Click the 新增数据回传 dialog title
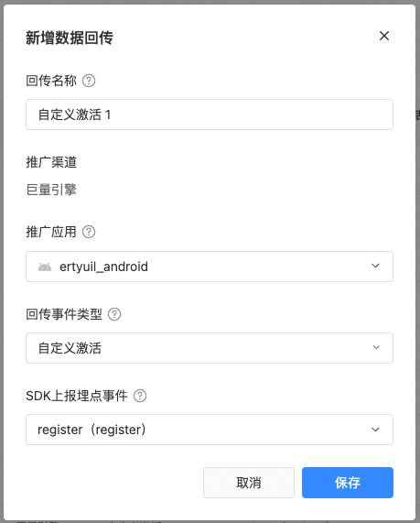 pos(70,38)
